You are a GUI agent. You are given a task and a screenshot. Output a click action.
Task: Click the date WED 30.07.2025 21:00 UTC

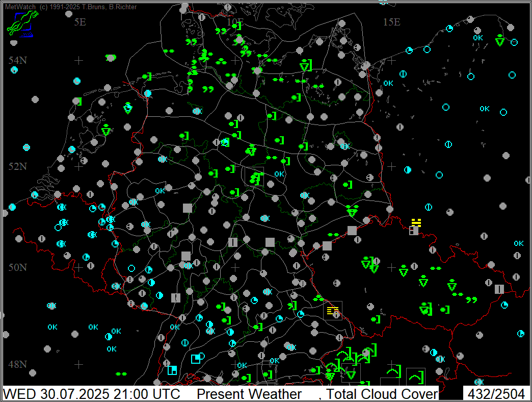pos(92,394)
